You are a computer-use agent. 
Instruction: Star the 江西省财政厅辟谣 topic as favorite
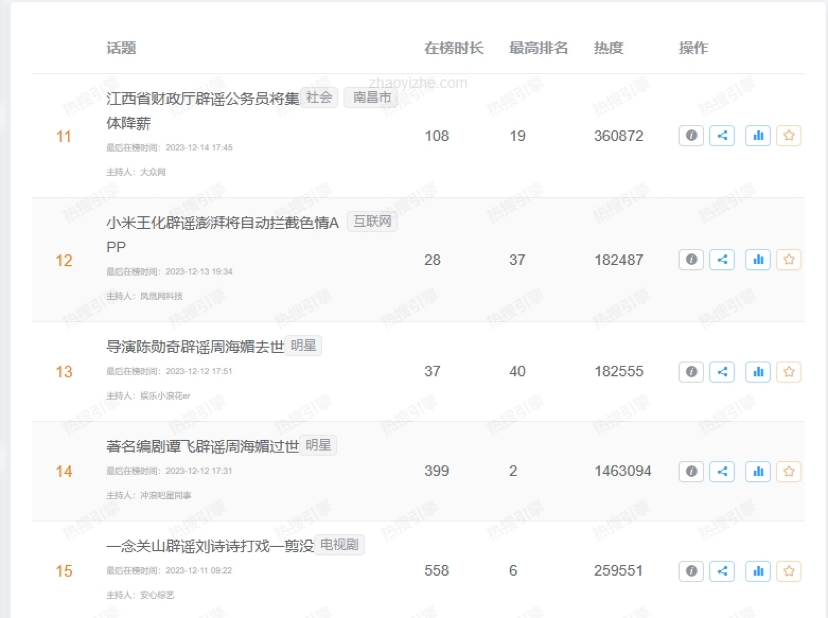pyautogui.click(x=789, y=135)
